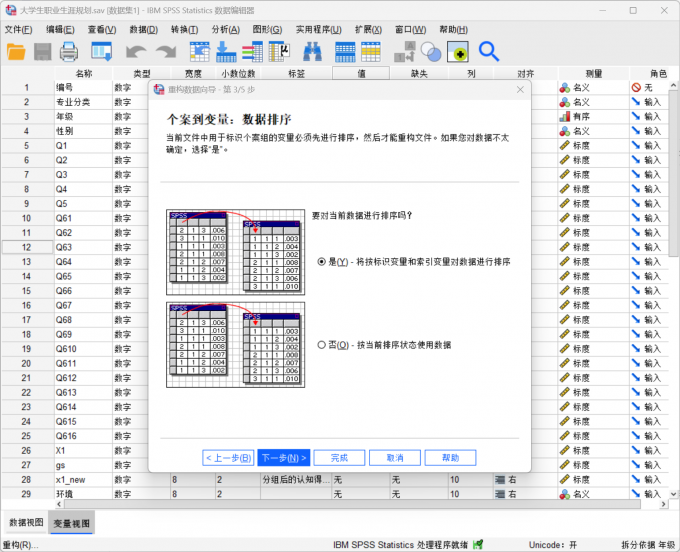The image size is (680, 552).
Task: Click the 测量 column header
Action: pyautogui.click(x=593, y=74)
